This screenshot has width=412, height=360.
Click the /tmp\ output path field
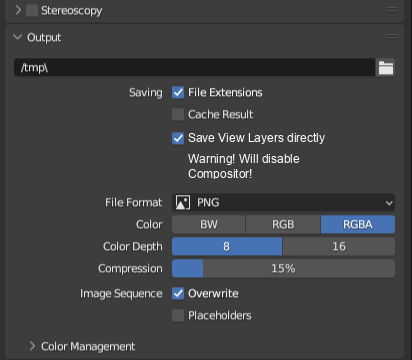[x=195, y=68]
